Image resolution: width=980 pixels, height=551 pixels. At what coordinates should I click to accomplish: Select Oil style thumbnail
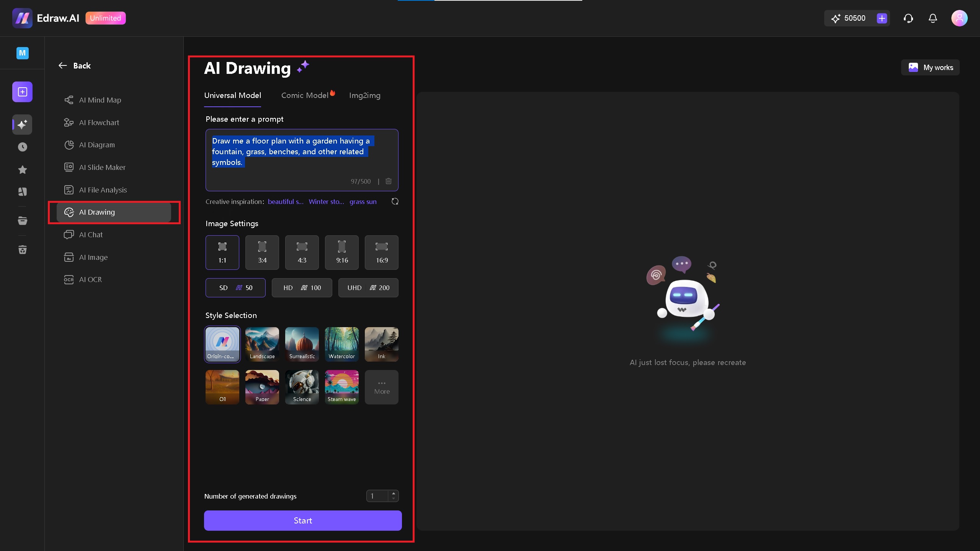click(222, 387)
